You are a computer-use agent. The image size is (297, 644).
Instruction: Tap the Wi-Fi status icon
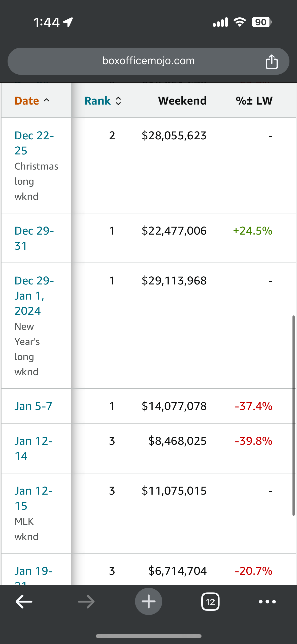[x=240, y=22]
